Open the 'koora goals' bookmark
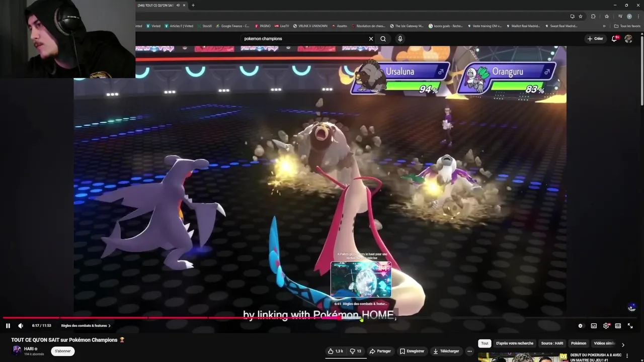 [446, 26]
